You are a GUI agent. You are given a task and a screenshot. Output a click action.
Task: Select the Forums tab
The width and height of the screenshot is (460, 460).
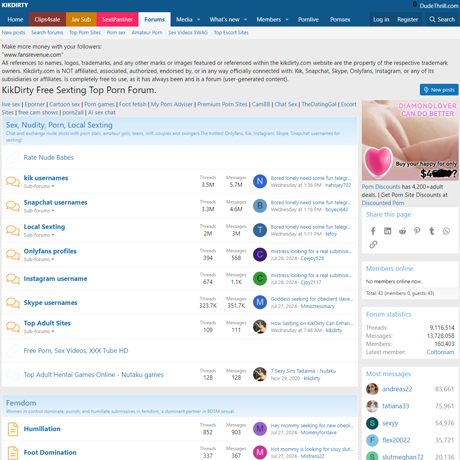[155, 19]
